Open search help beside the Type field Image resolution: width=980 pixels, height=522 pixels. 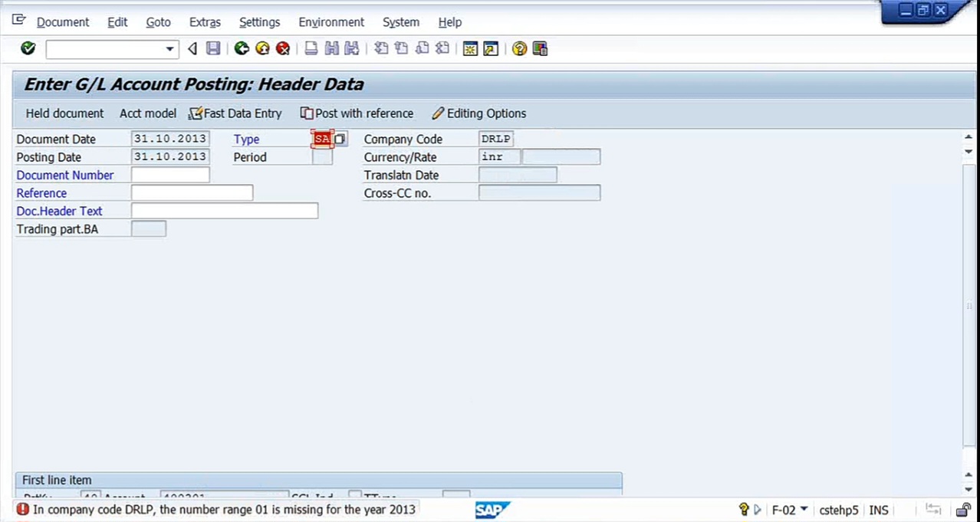pos(340,139)
